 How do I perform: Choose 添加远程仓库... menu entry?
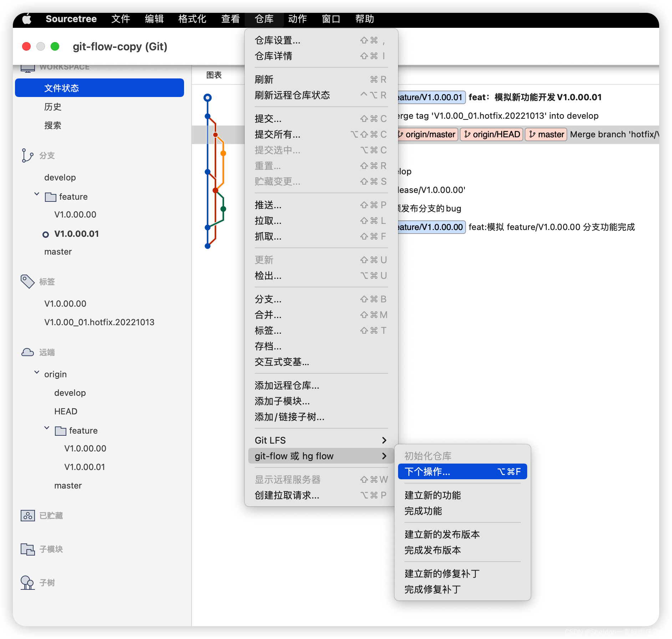click(321, 385)
